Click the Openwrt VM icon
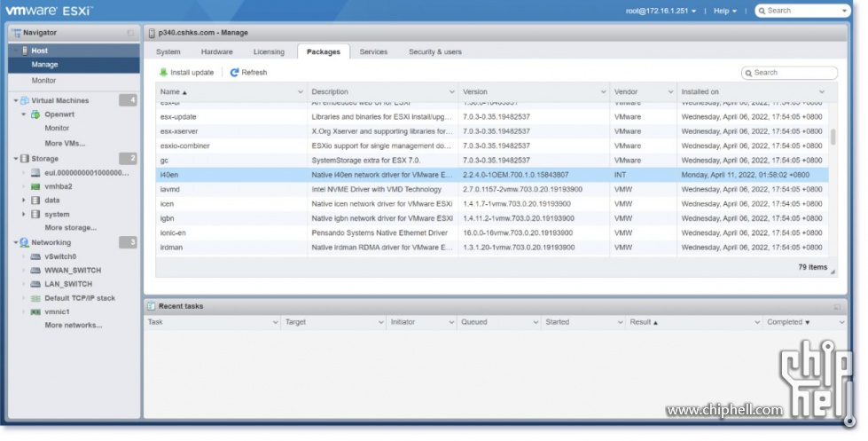This screenshot has width=868, height=441. coord(35,114)
